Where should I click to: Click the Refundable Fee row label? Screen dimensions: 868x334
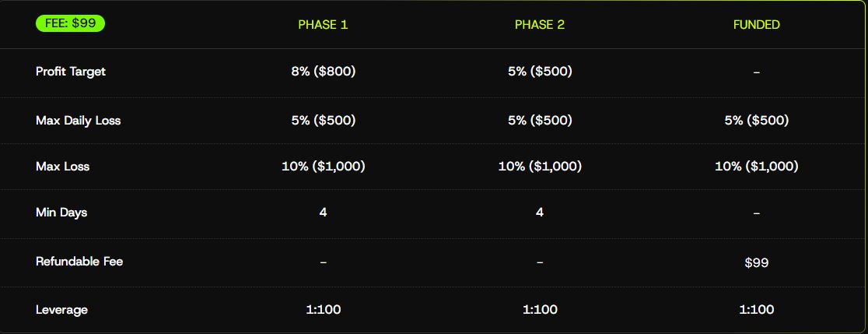(x=79, y=262)
